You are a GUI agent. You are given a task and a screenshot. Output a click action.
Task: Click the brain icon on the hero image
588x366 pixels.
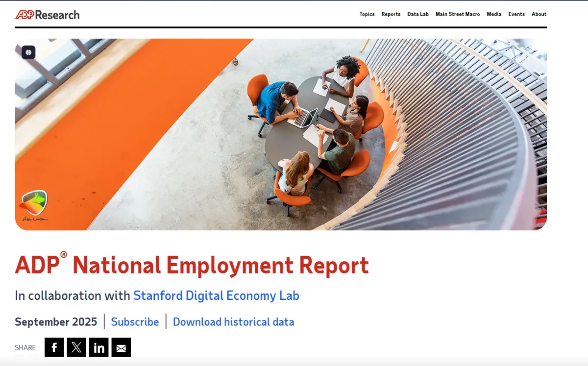[28, 52]
